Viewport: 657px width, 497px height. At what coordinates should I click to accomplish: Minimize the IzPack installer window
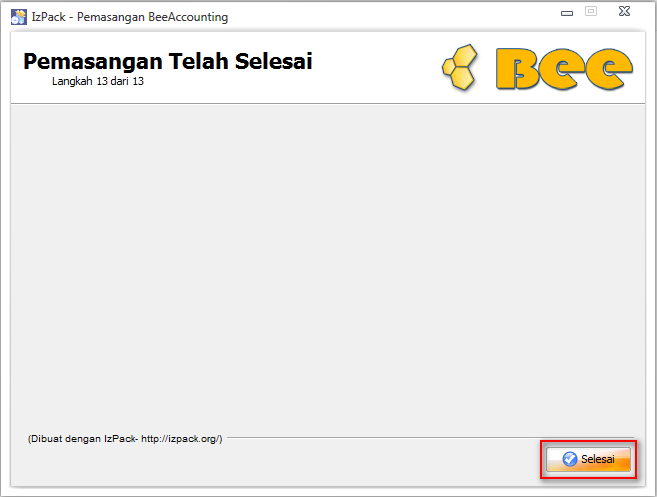tap(567, 13)
